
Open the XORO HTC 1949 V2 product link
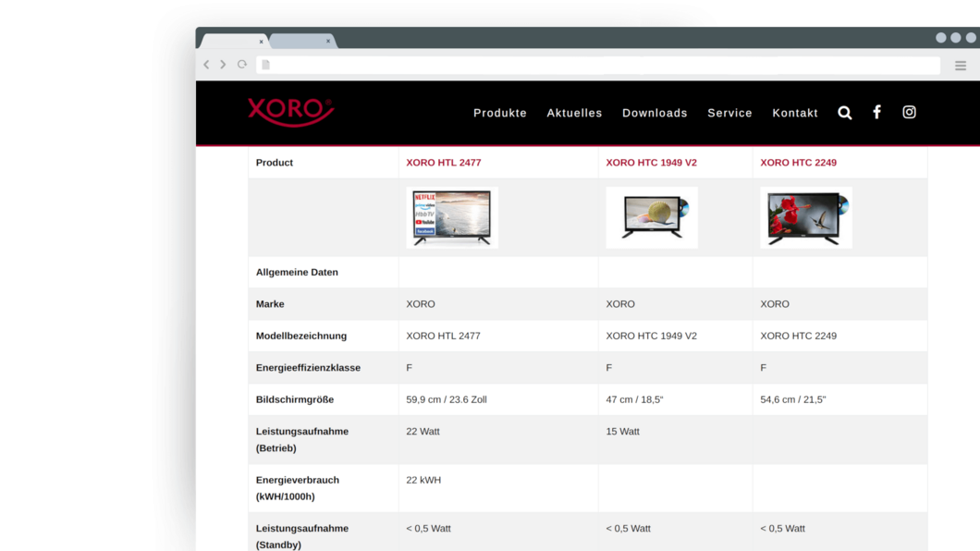coord(652,162)
